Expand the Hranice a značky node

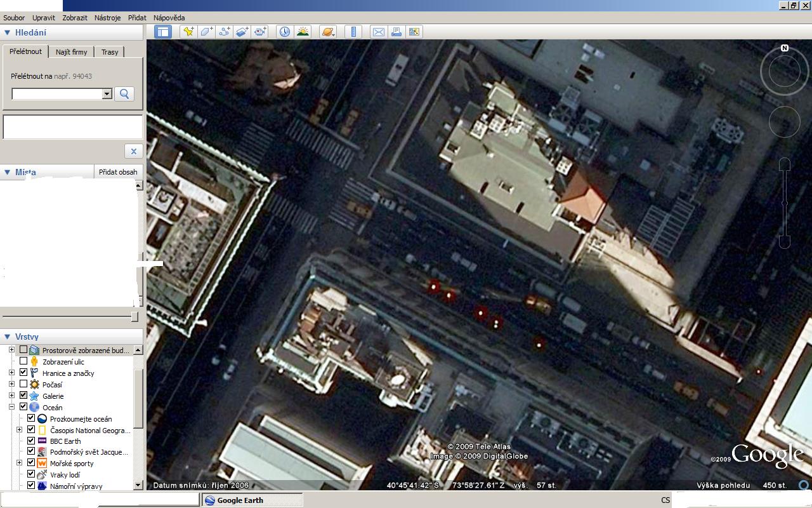click(x=11, y=373)
